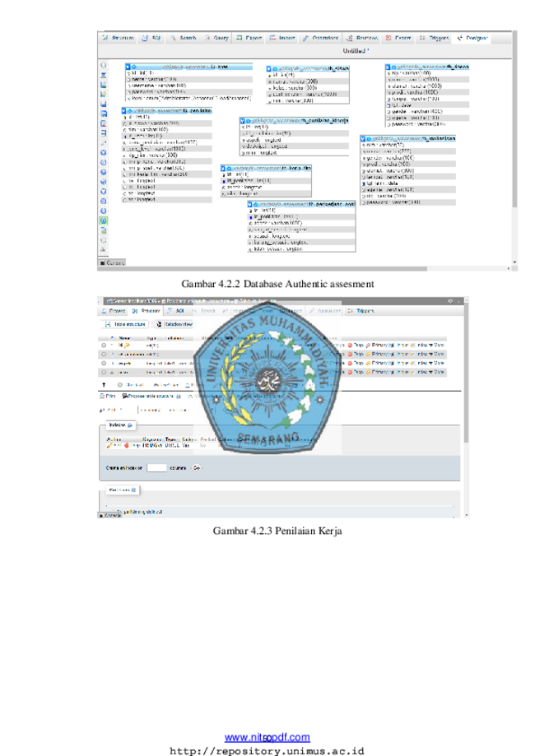This screenshot has height=756, width=535.
Task: Click the Table structure button
Action: pos(125,324)
